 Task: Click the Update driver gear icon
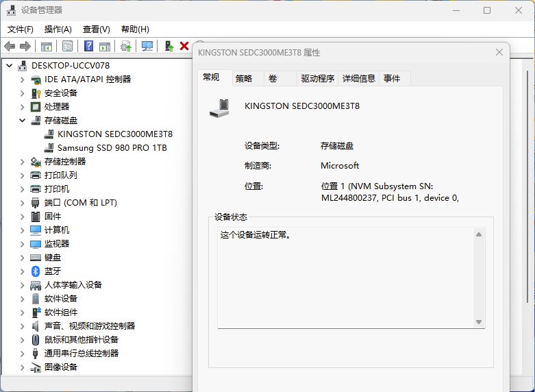coord(126,46)
